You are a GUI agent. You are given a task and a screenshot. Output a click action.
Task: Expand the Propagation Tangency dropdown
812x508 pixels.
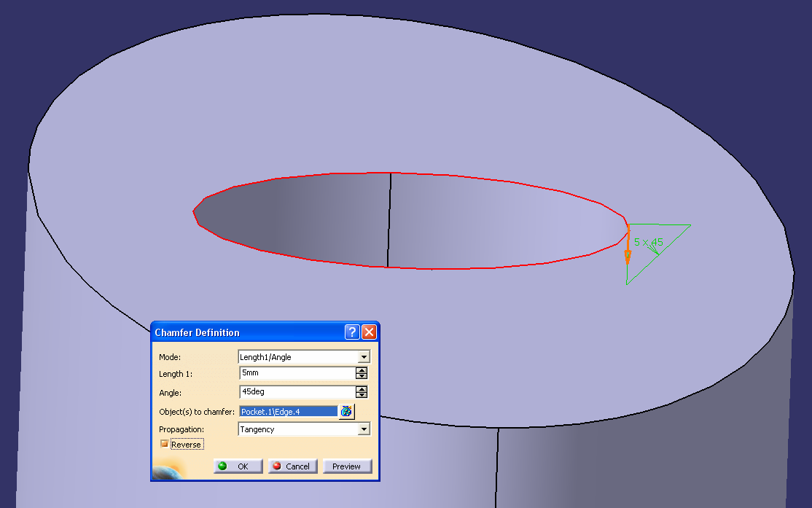coord(364,429)
